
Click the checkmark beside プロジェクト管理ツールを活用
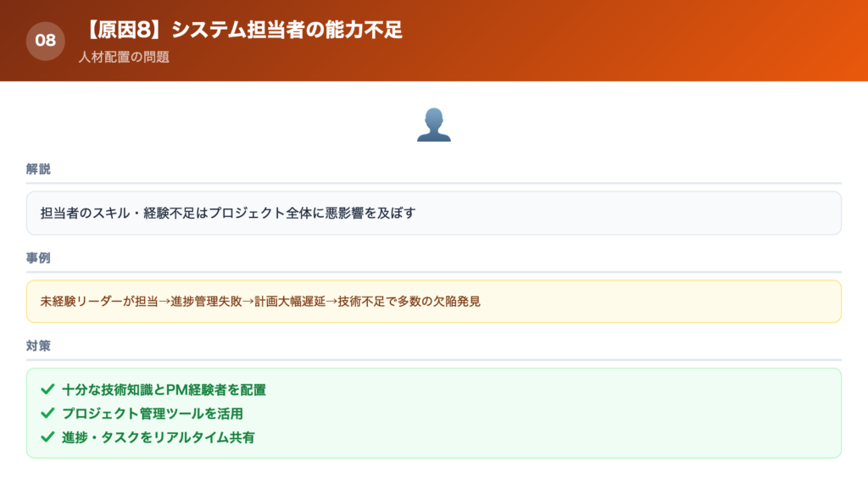tap(43, 415)
